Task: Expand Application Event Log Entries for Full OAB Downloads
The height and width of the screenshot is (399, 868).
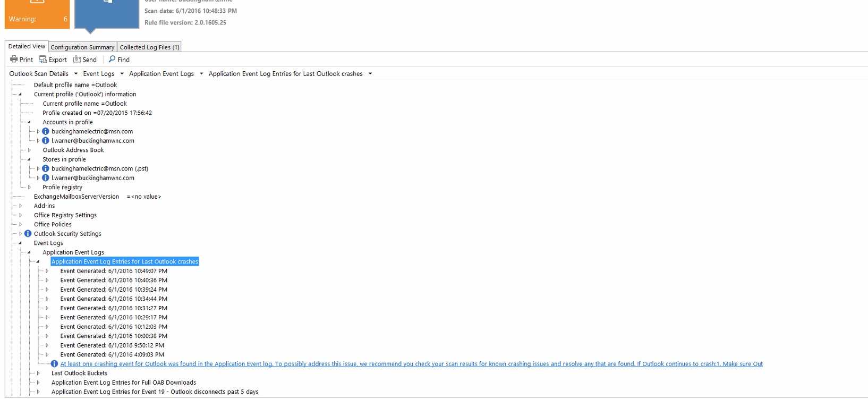Action: [x=38, y=383]
